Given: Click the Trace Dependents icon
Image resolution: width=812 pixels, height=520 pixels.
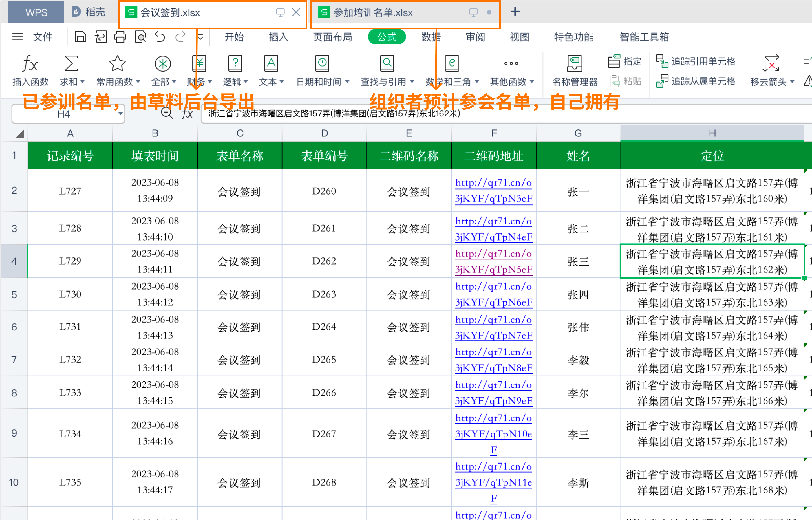Looking at the screenshot, I should 662,81.
